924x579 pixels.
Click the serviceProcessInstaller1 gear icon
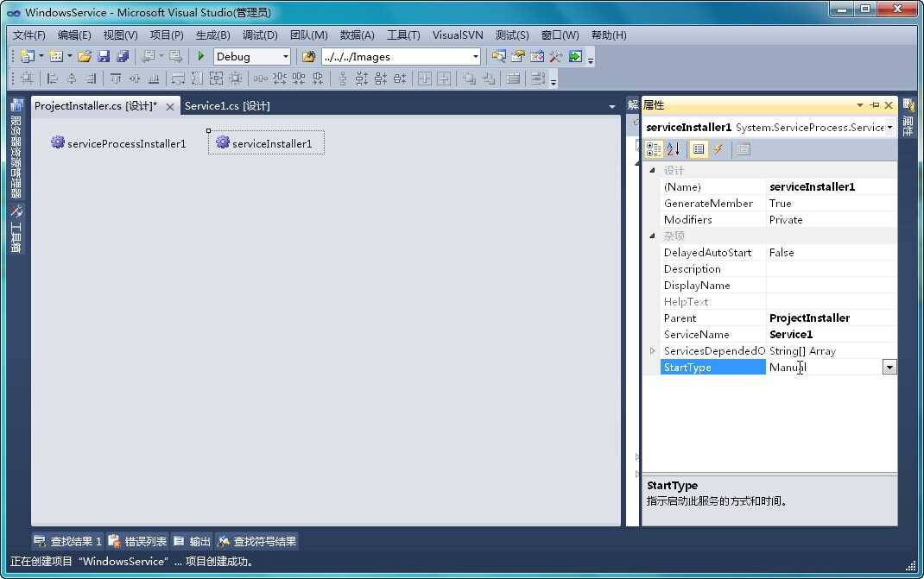pyautogui.click(x=57, y=142)
